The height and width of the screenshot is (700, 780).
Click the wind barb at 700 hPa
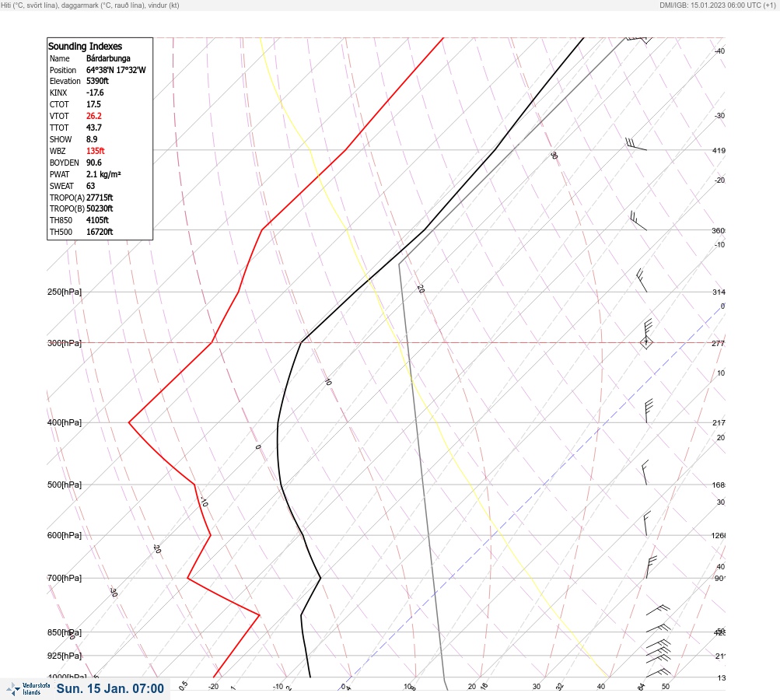coord(651,567)
